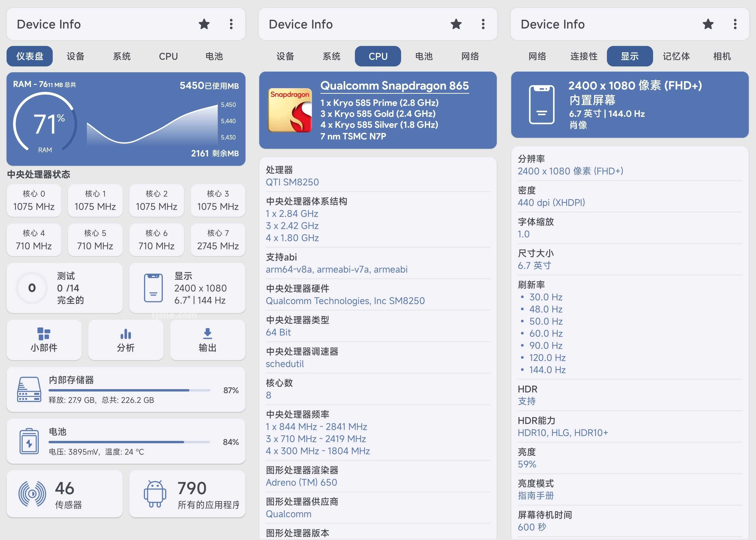
Task: Click the internal storage drive icon
Action: (x=29, y=389)
